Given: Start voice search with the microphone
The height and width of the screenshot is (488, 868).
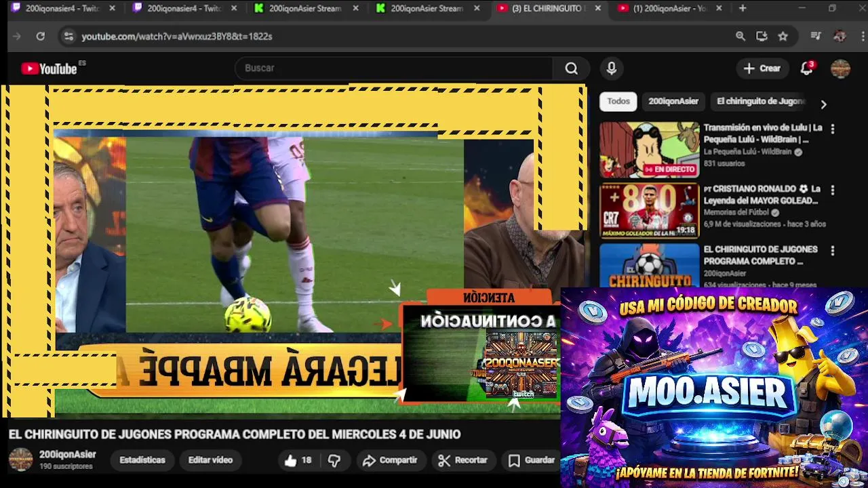Looking at the screenshot, I should coord(611,68).
